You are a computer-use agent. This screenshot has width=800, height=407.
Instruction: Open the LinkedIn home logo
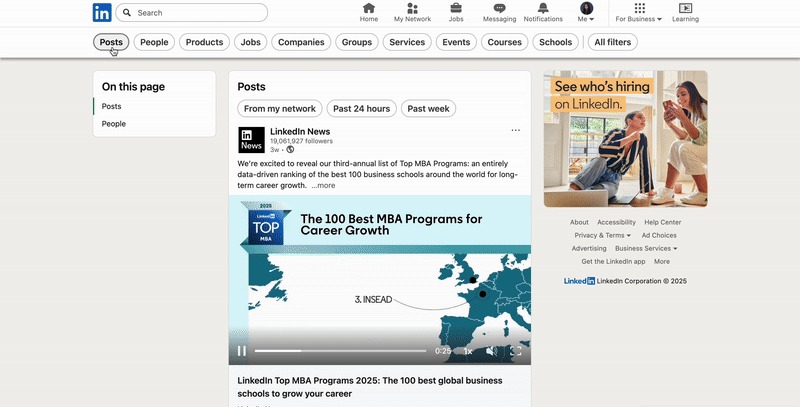[102, 13]
